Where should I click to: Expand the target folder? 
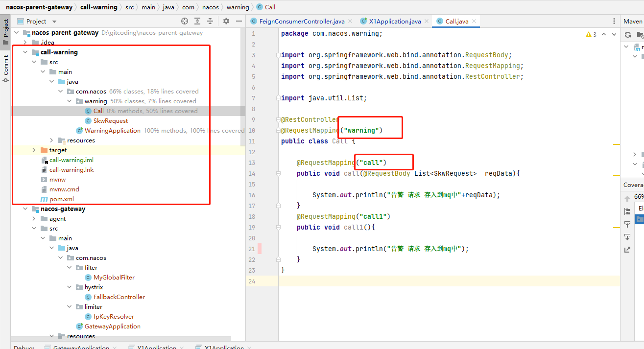(34, 150)
